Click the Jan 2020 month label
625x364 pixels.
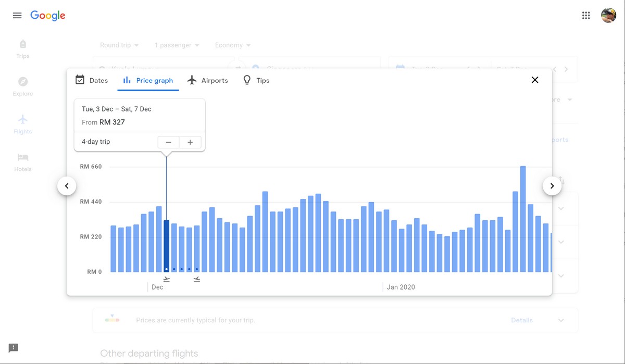coord(401,287)
